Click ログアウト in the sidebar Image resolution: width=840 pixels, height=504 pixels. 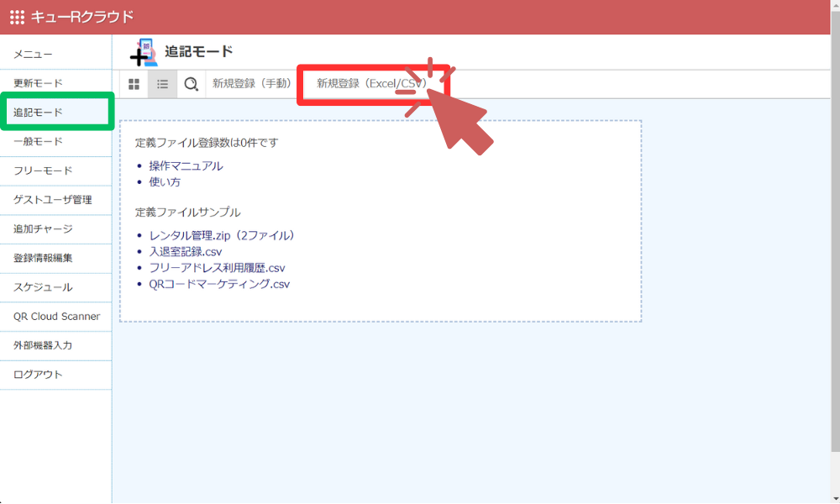coord(55,375)
